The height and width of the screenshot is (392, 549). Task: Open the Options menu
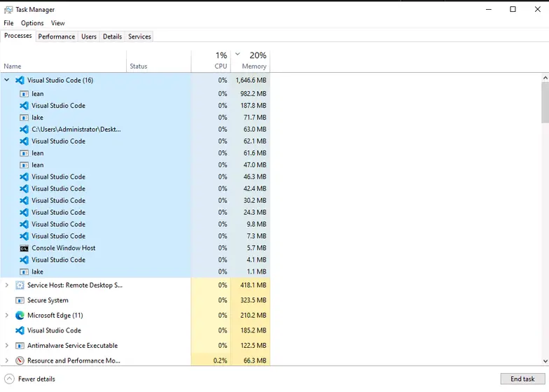click(x=32, y=23)
